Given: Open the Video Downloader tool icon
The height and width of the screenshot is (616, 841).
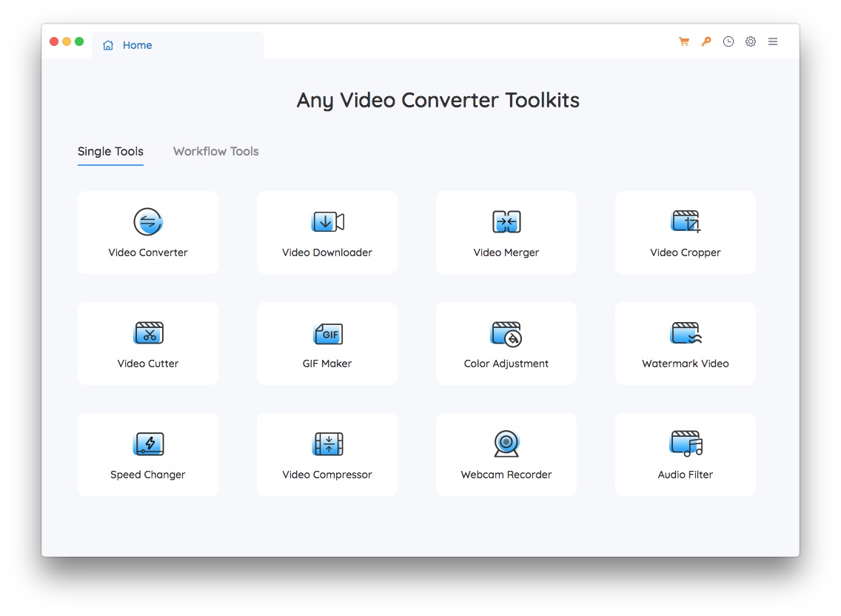Looking at the screenshot, I should tap(328, 221).
